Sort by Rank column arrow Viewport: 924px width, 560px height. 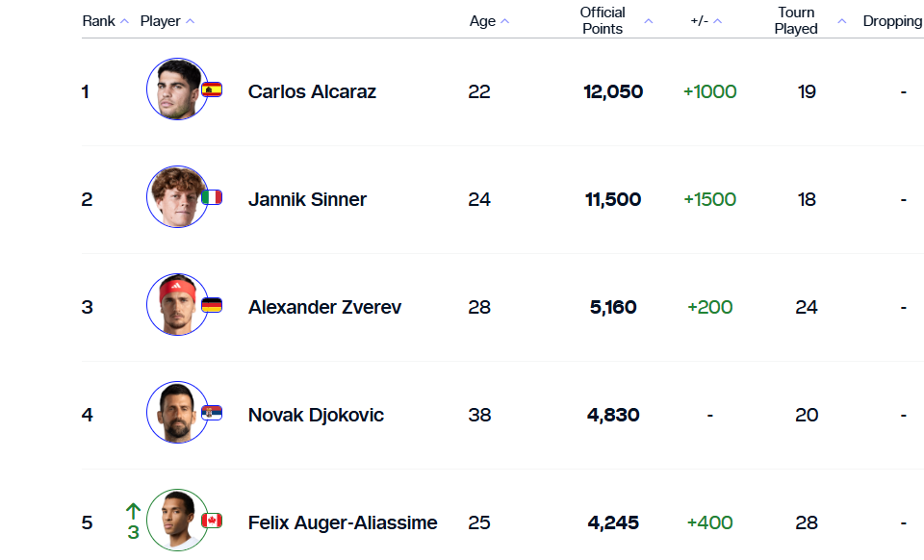pos(124,21)
